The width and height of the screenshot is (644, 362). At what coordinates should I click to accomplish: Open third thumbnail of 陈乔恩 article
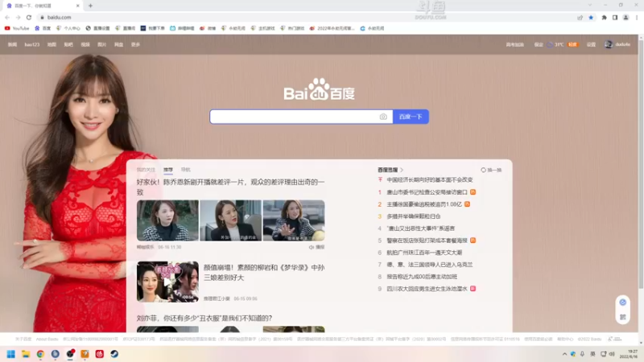coord(294,220)
